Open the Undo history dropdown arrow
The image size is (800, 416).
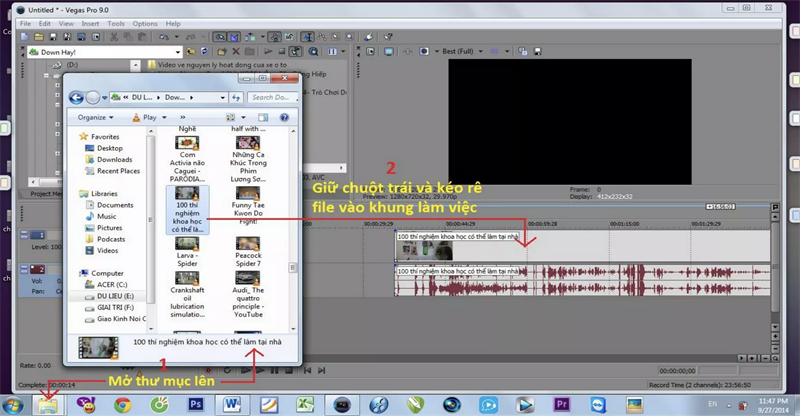[x=177, y=37]
